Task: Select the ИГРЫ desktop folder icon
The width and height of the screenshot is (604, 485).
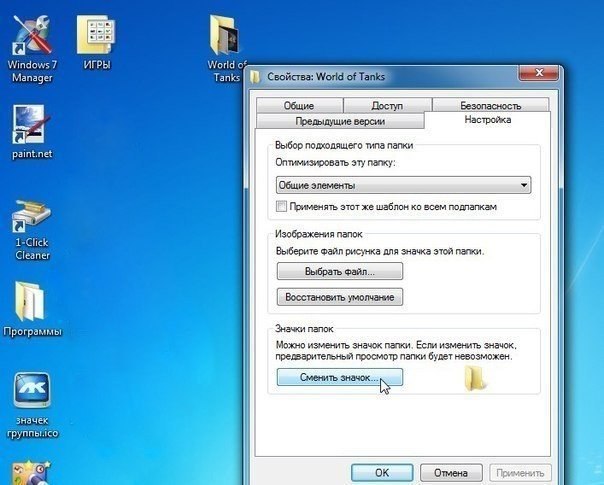Action: (x=97, y=38)
